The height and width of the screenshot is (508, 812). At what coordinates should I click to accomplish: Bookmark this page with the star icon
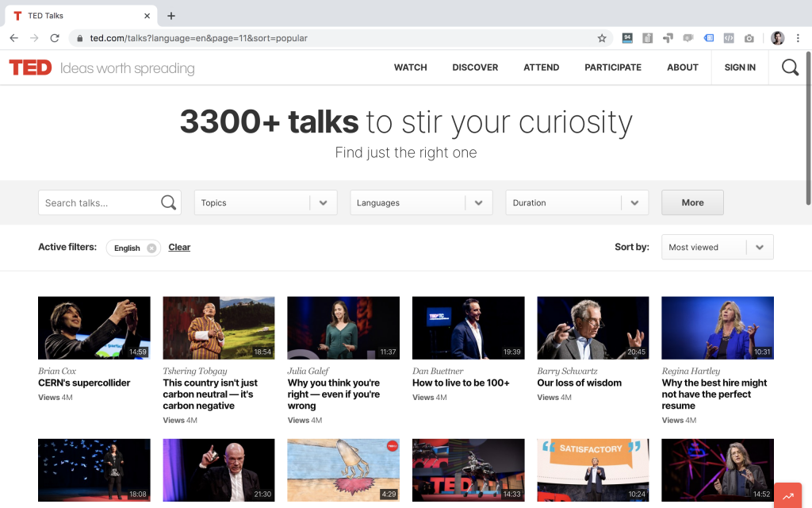click(602, 38)
